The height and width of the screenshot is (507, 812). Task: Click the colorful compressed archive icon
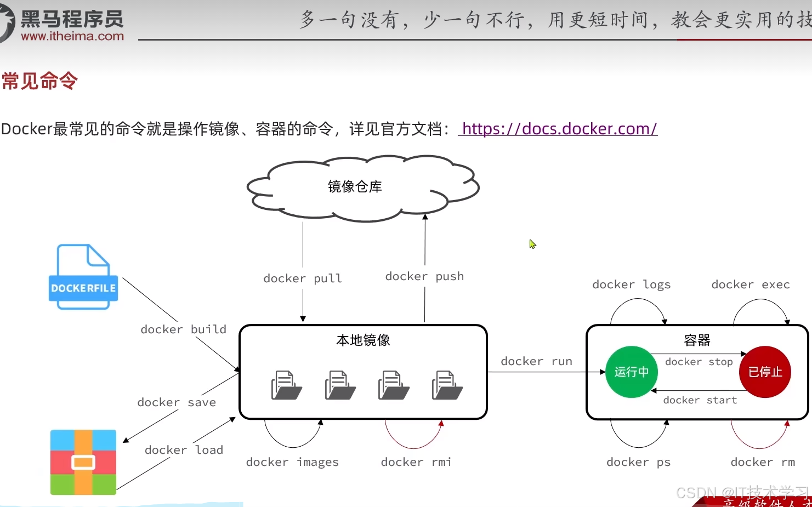(x=83, y=462)
